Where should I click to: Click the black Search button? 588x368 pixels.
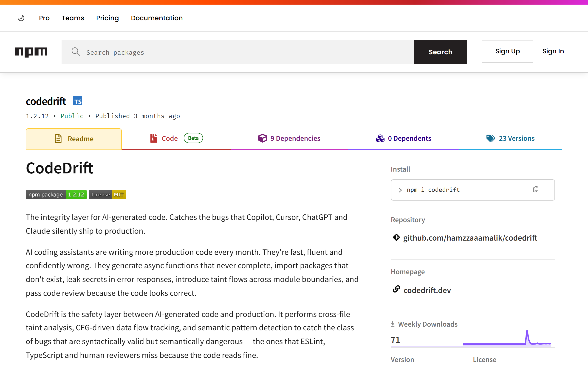[441, 52]
